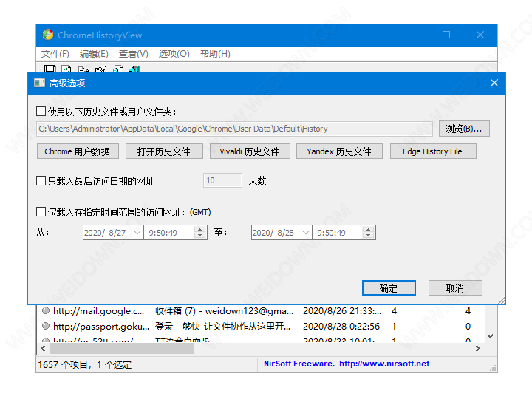Maximize the ChromeHistoryView window

446,35
